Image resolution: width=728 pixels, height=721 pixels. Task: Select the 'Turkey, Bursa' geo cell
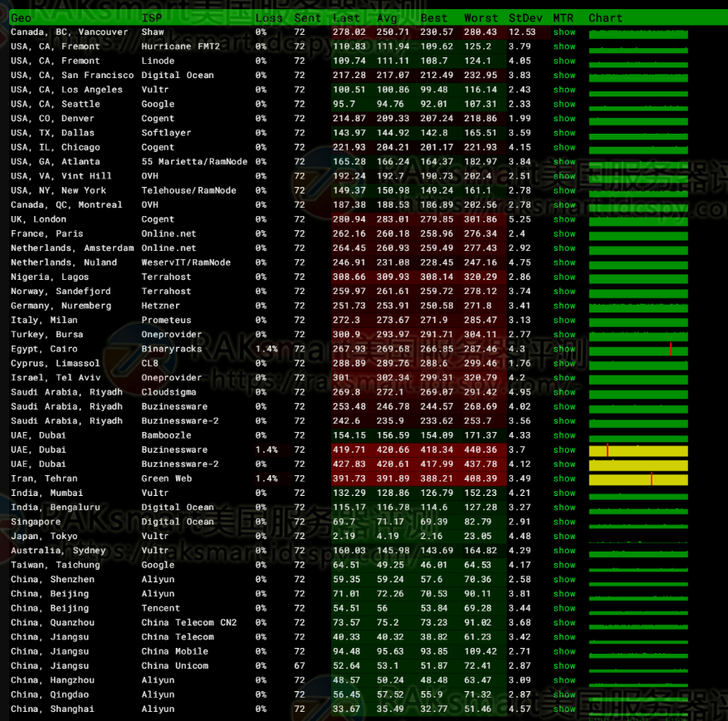click(x=46, y=335)
